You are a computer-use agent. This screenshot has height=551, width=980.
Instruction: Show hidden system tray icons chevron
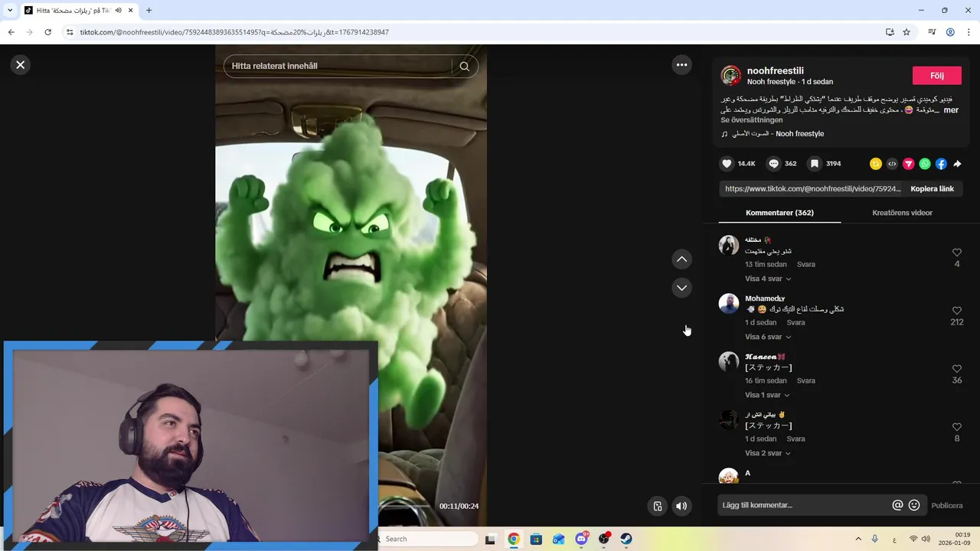[858, 539]
